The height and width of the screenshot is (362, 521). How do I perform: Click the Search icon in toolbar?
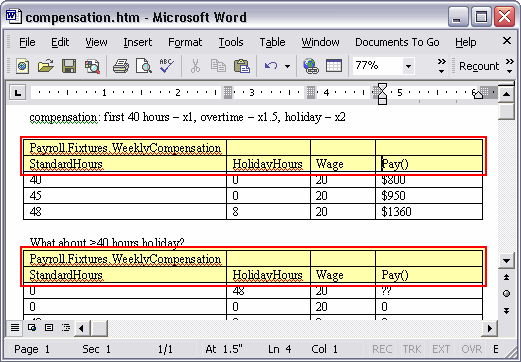click(92, 66)
